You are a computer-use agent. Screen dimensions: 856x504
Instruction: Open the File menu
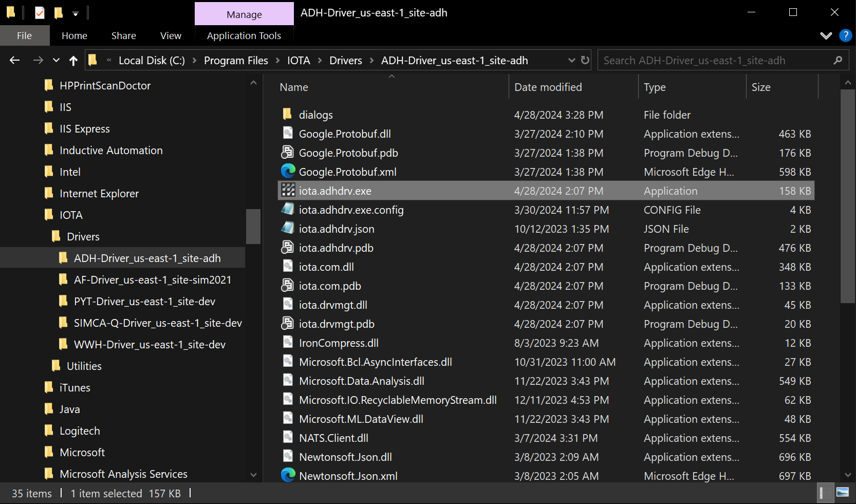(x=24, y=35)
